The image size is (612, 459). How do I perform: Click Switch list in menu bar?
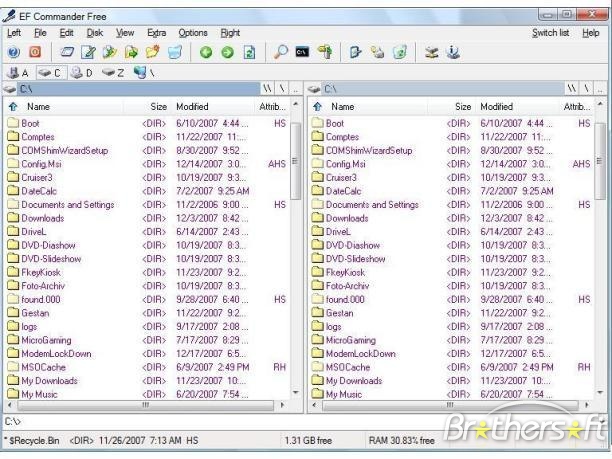(550, 33)
